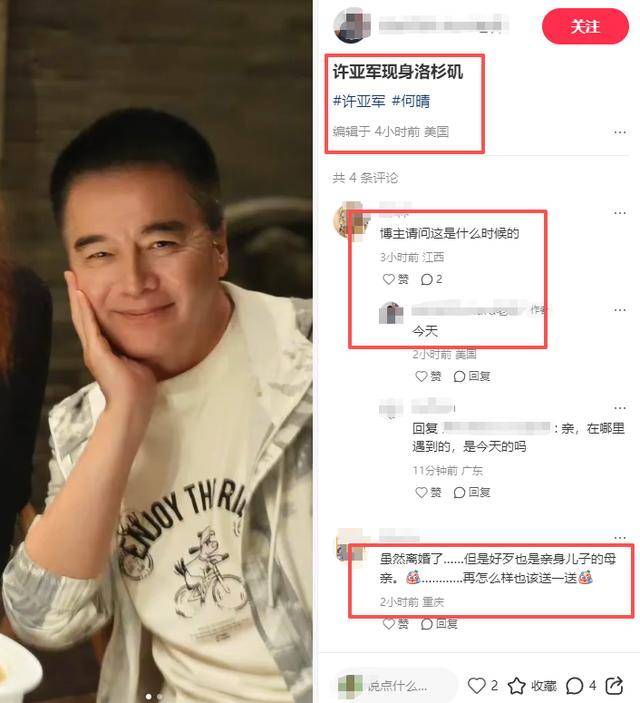Like the 亲，在哪里遇到的 reply
This screenshot has width=640, height=703.
click(428, 492)
